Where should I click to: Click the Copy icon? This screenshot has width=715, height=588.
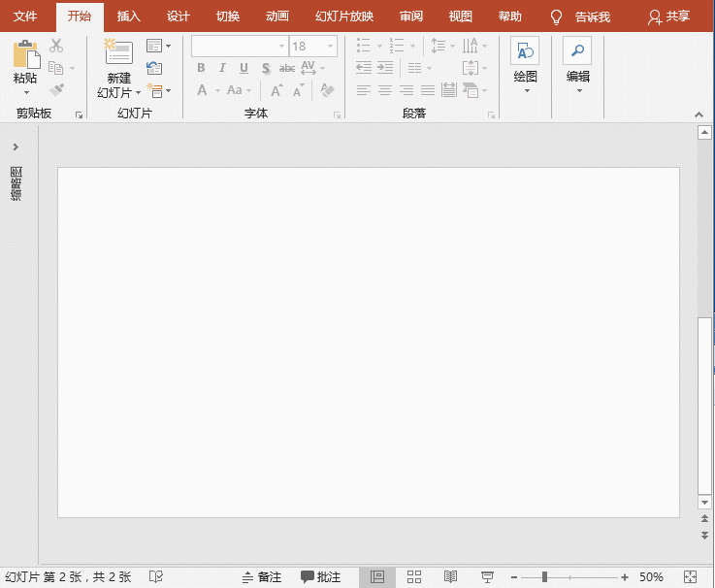pos(56,68)
